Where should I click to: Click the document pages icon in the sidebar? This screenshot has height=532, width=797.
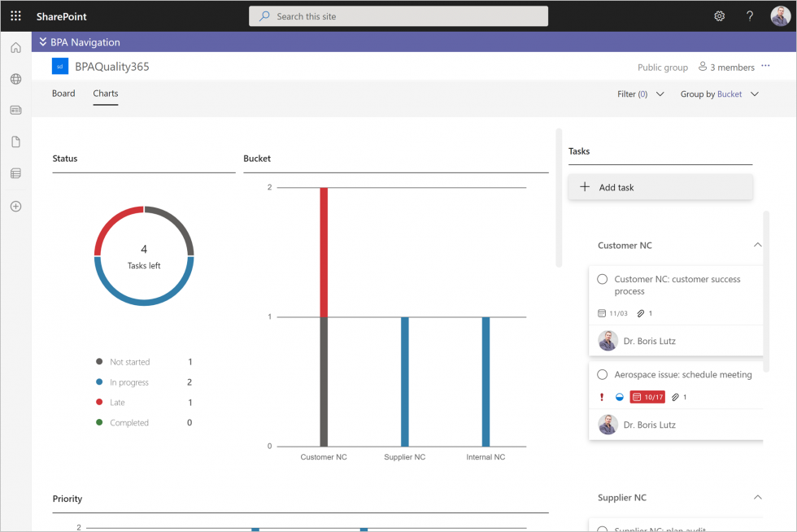pos(15,142)
